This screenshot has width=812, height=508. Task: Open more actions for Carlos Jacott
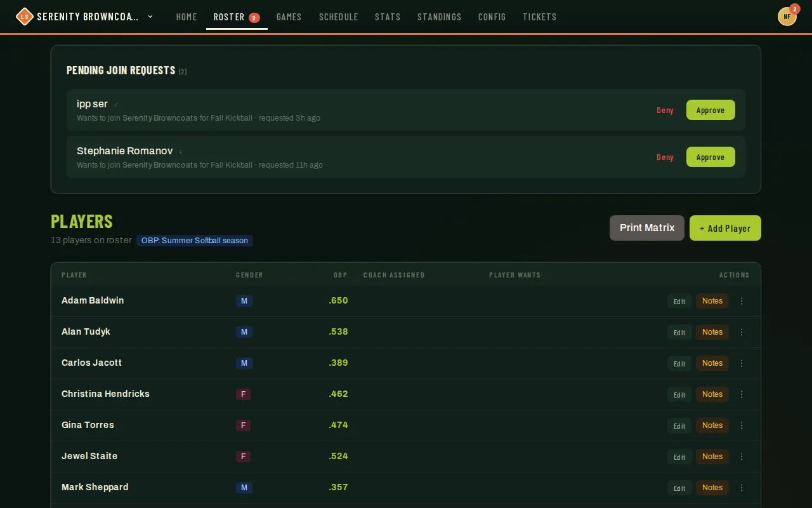[x=742, y=363]
